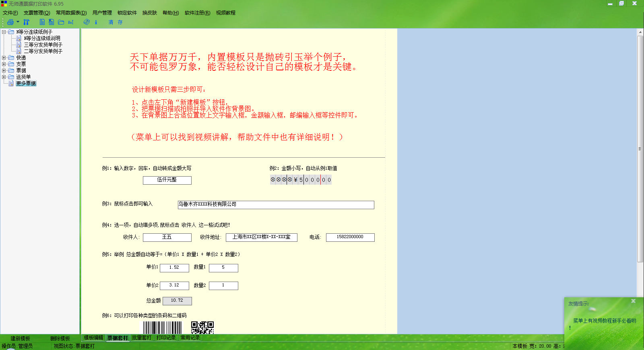Expand the 支票 tree folder
The height and width of the screenshot is (350, 644).
4,64
